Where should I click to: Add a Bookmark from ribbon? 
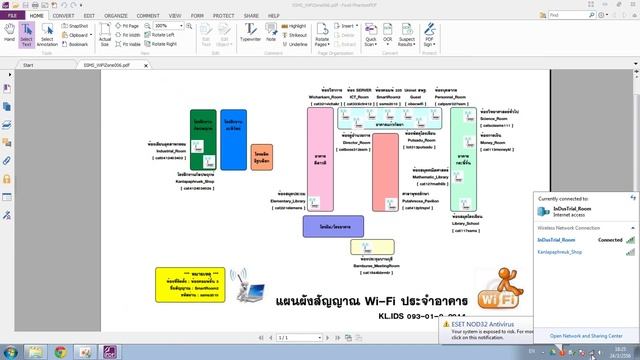[75, 44]
